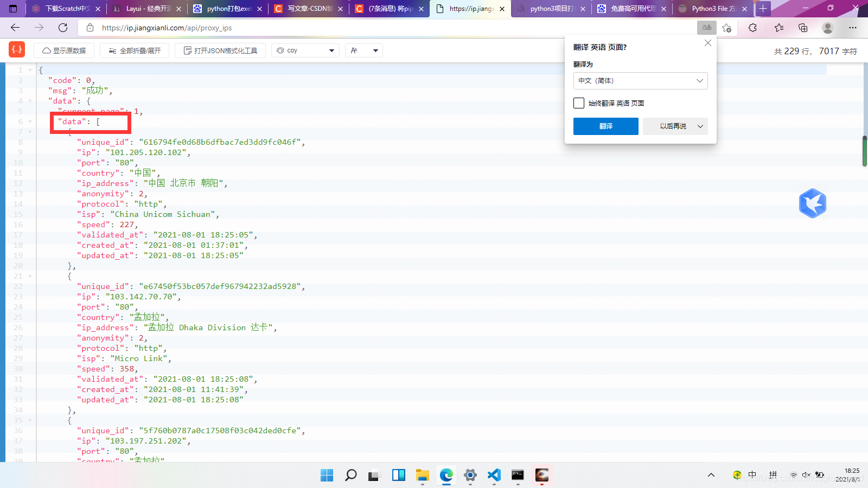
Task: Click 打开JSON格式化工具 button
Action: [220, 50]
